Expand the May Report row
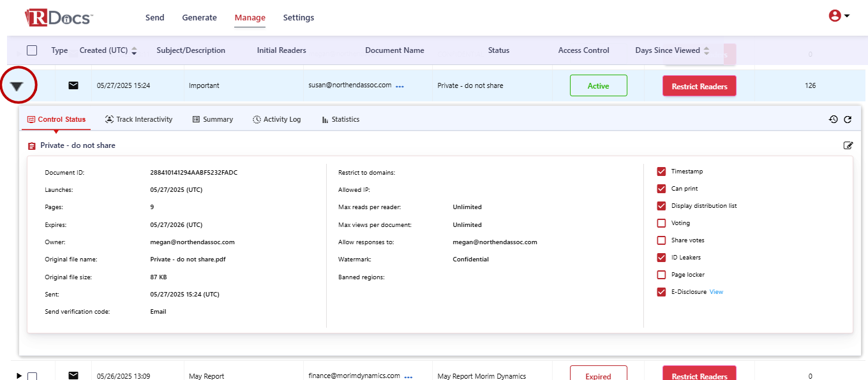The image size is (868, 380). coord(19,376)
